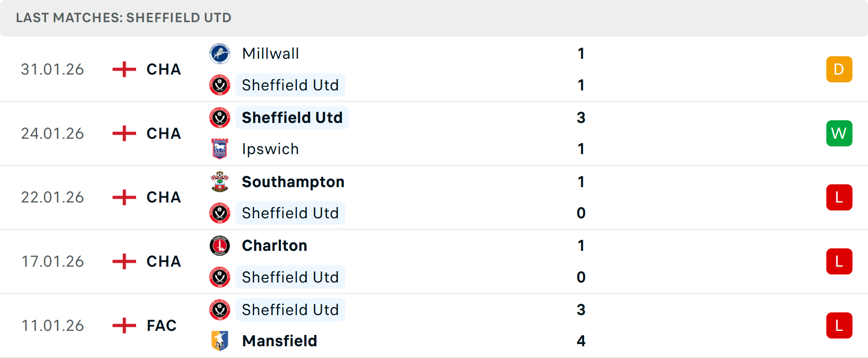The width and height of the screenshot is (868, 358).
Task: Expand the FAC competition entry
Action: click(x=161, y=325)
